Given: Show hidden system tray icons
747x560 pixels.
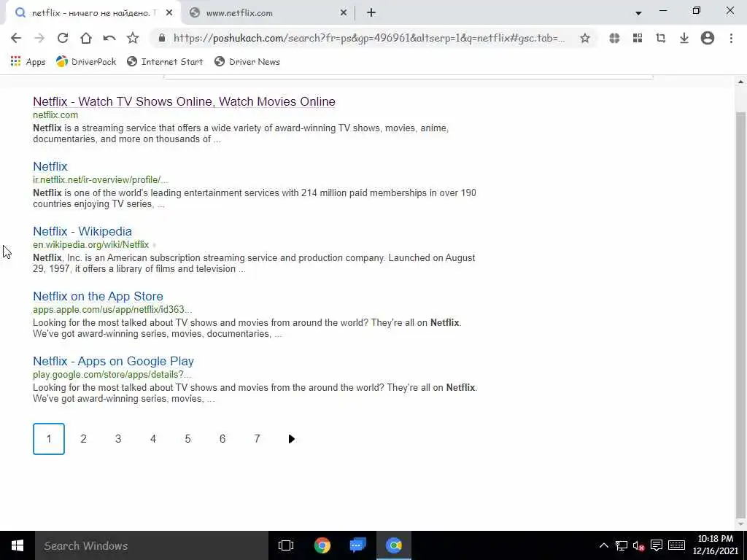Looking at the screenshot, I should click(x=603, y=545).
